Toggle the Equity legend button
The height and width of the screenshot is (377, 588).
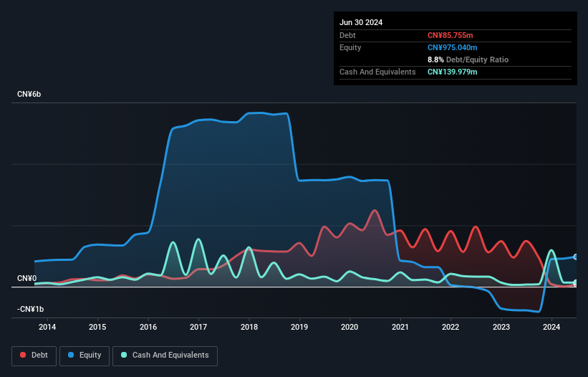pos(85,355)
